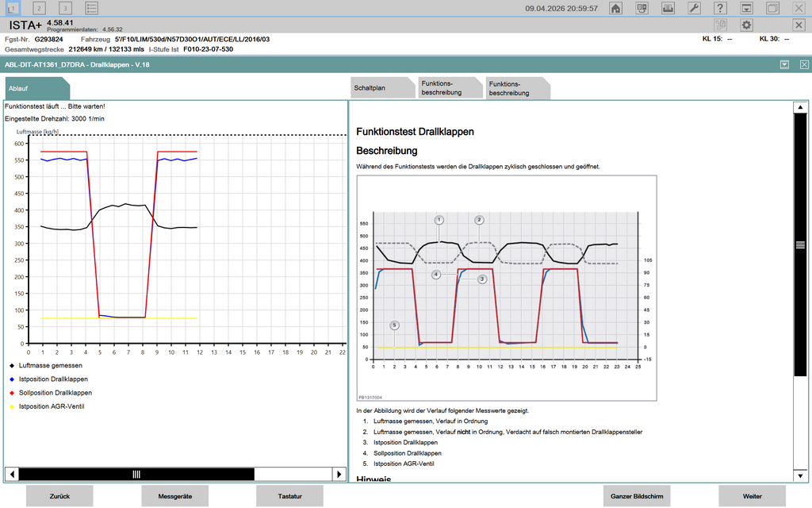Click the Messgeräte button
The height and width of the screenshot is (508, 812).
pos(175,495)
